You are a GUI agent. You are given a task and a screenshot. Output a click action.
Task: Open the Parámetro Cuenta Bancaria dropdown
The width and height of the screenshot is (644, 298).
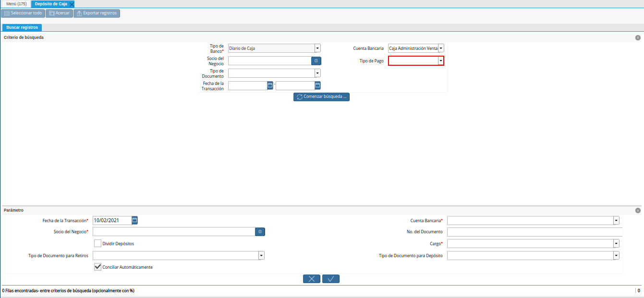point(616,220)
